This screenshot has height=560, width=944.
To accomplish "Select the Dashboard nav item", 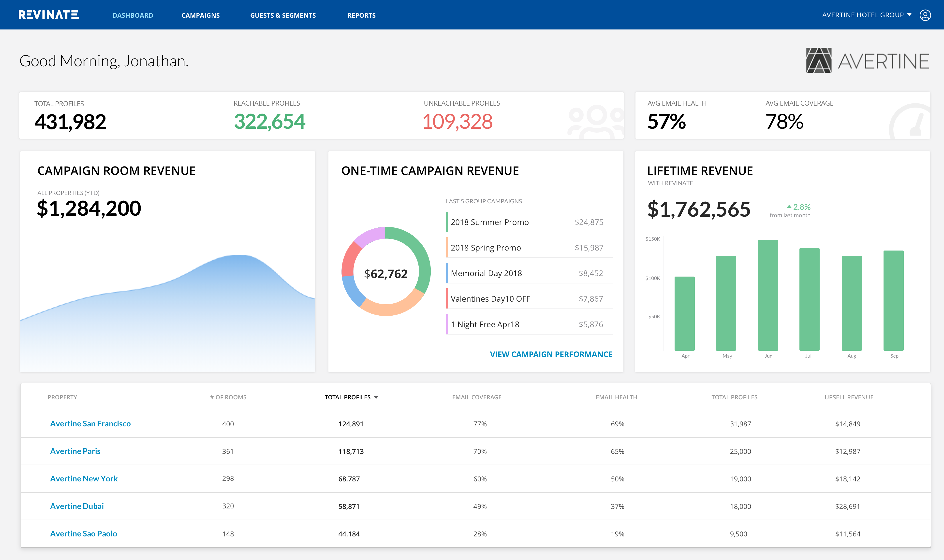I will 133,15.
